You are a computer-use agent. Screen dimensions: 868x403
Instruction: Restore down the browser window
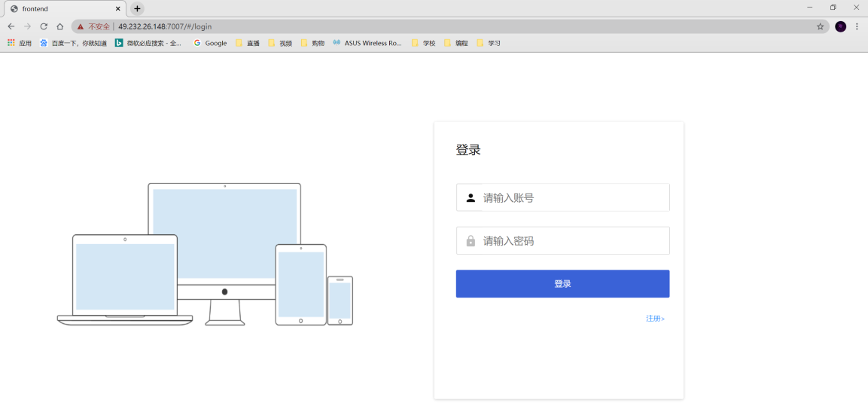tap(833, 8)
